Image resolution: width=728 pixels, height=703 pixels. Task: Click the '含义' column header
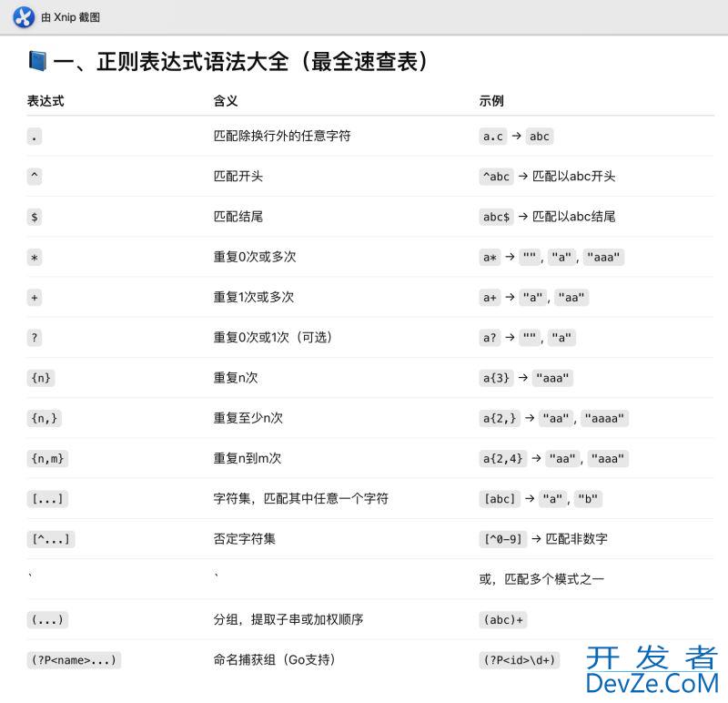(x=226, y=101)
